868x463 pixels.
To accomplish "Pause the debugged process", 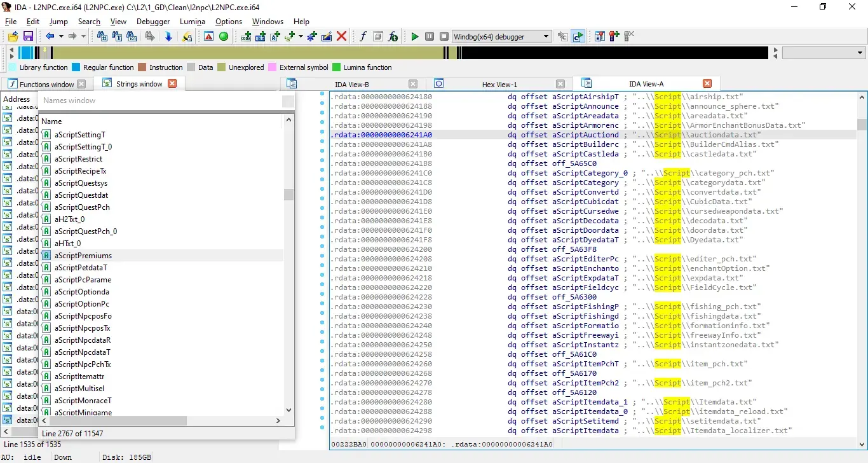I will (430, 36).
